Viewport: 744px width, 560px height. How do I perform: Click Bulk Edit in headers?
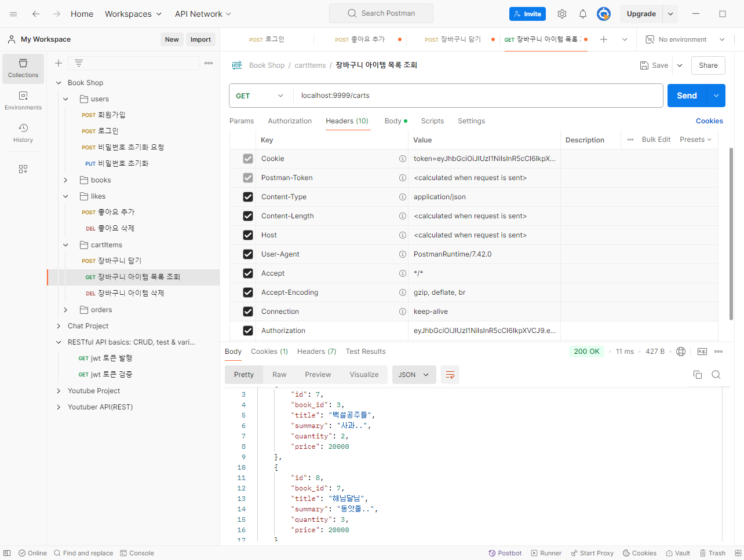[x=656, y=140]
